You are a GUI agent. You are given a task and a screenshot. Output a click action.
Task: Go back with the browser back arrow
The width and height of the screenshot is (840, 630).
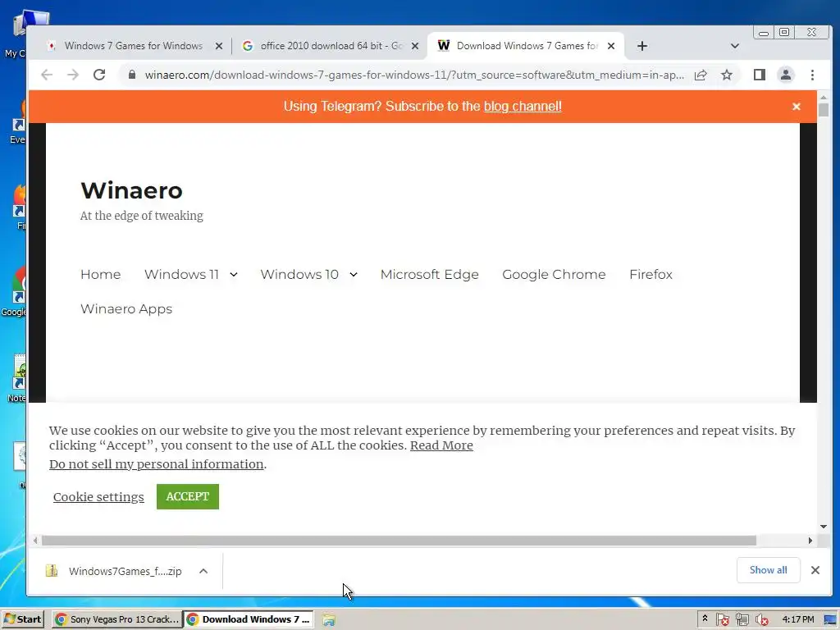click(47, 75)
